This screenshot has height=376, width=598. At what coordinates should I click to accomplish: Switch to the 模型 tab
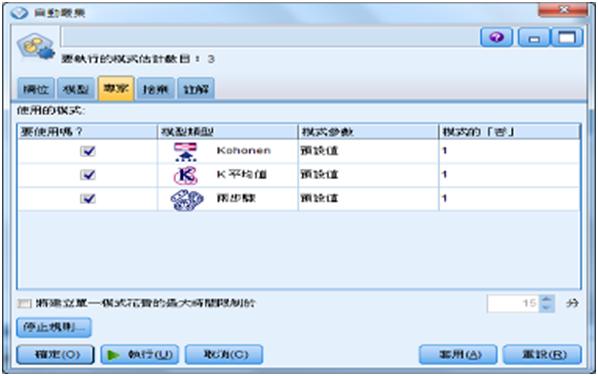[x=76, y=89]
